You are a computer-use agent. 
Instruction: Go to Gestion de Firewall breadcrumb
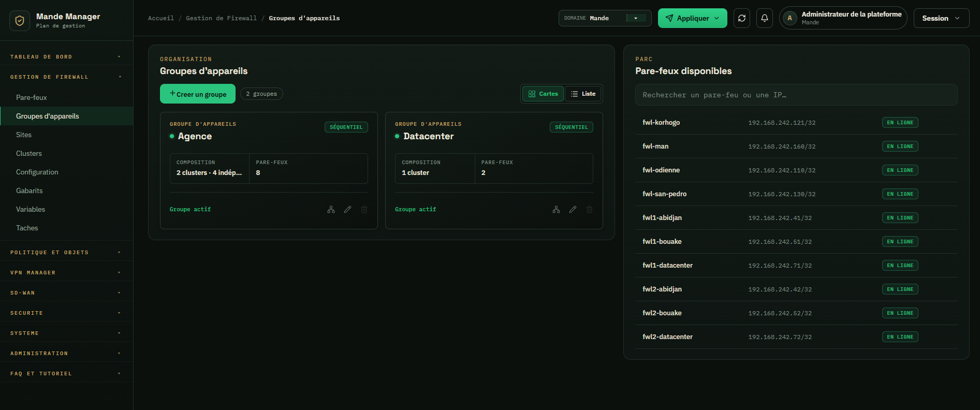pos(221,18)
